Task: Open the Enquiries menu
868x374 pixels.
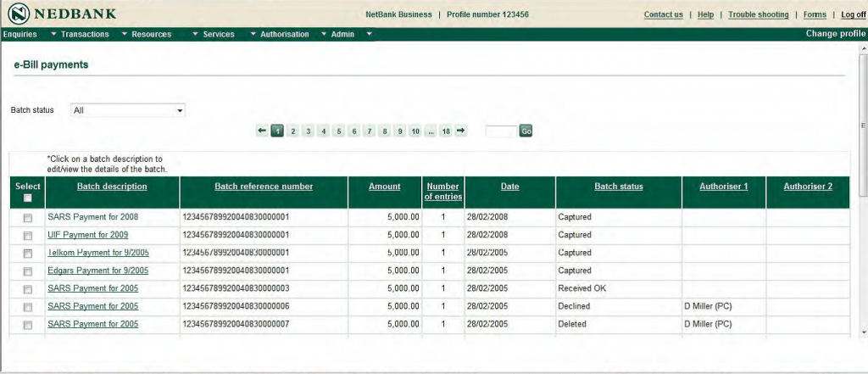Action: coord(19,34)
